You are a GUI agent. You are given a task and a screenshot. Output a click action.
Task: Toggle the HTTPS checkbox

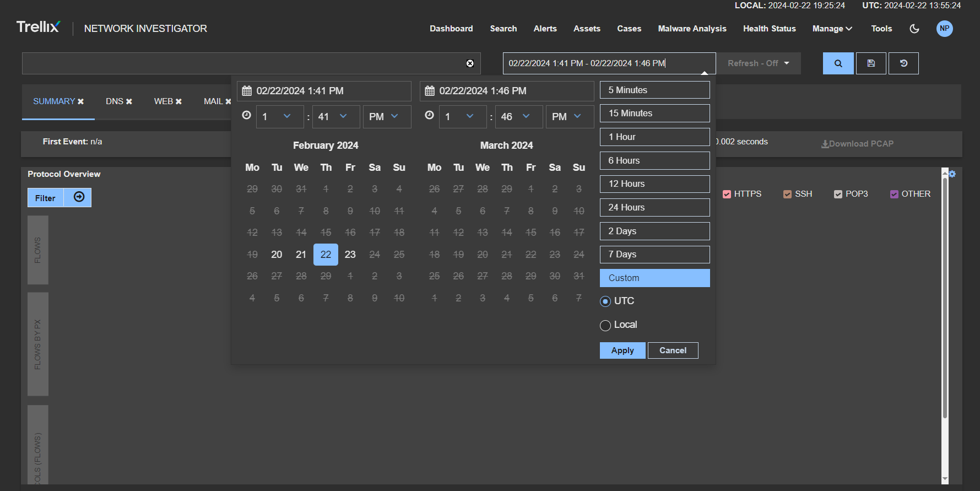point(727,194)
